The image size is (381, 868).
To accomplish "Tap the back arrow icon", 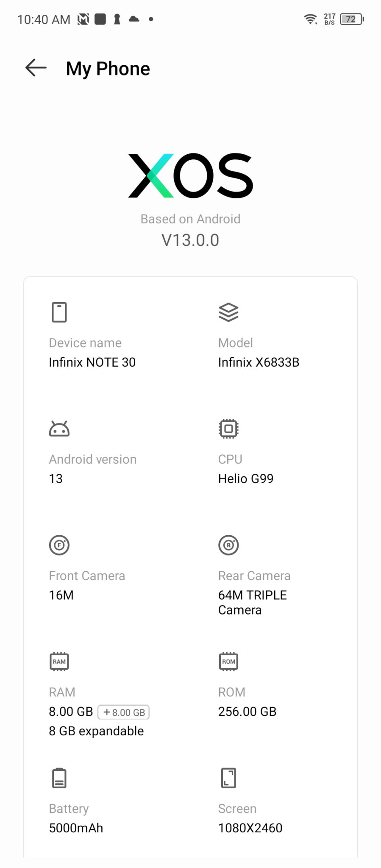I will click(36, 68).
